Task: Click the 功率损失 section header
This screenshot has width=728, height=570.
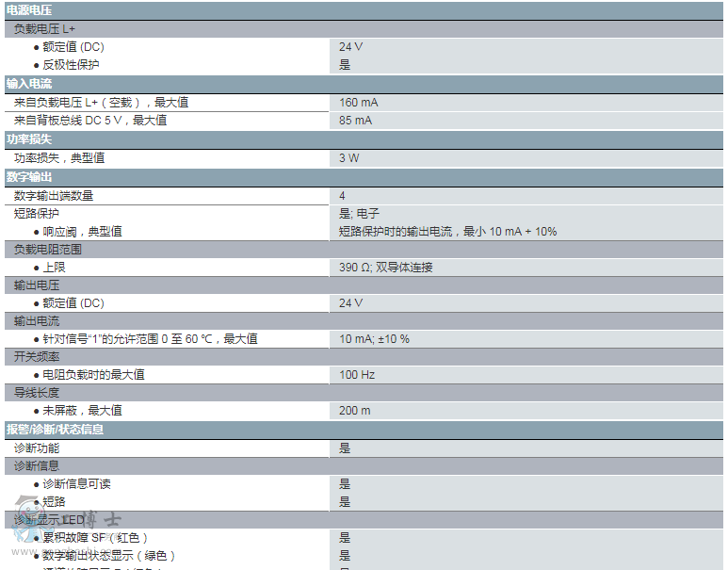Action: [29, 139]
